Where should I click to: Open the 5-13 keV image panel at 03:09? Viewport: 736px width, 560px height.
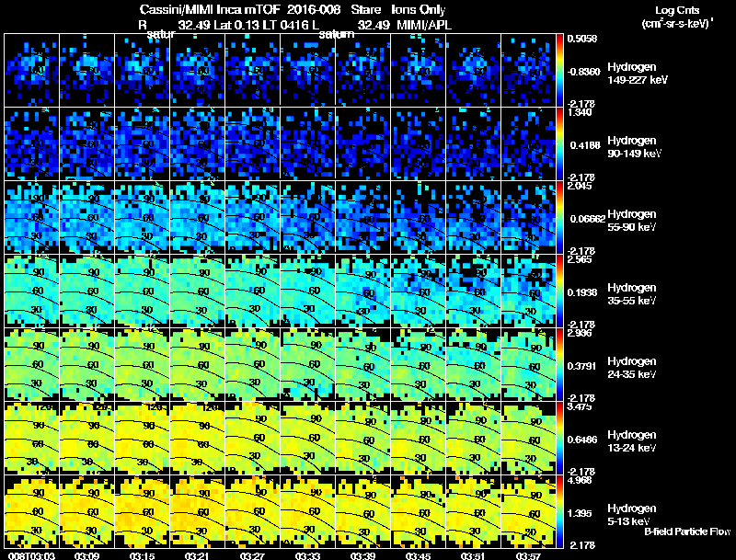86,511
